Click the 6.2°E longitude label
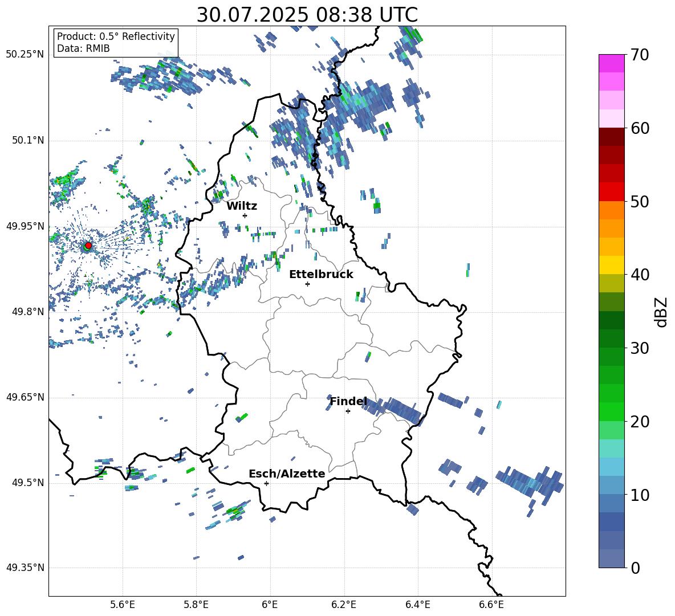 point(344,605)
